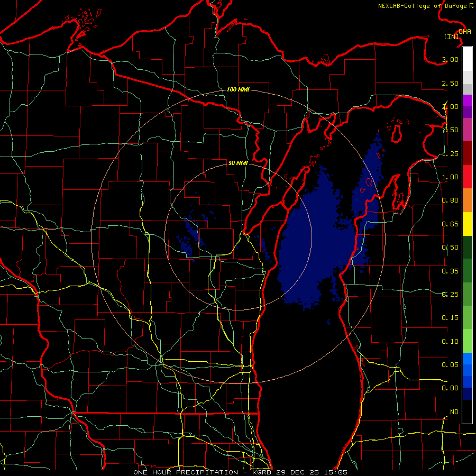The image size is (476, 476).
Task: Click the 0.15 legend value
Action: click(450, 318)
